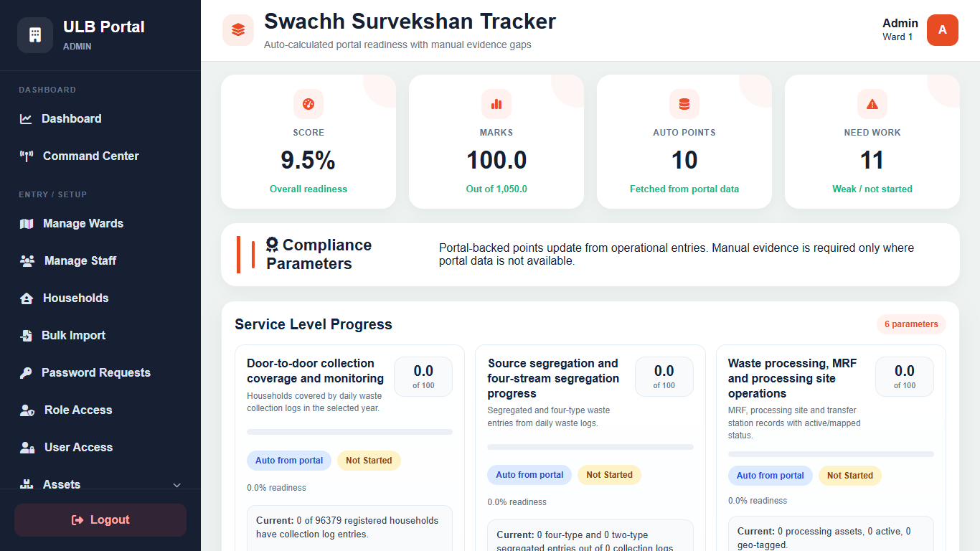
Task: Open the Dashboard menu item
Action: click(x=100, y=119)
